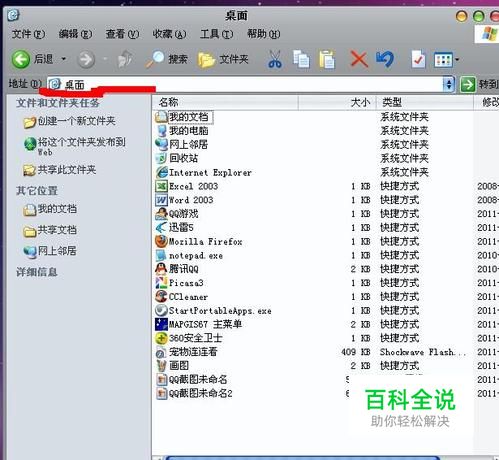Viewport: 499px width, 460px height.
Task: Select the 我的电脑 list item
Action: pyautogui.click(x=182, y=131)
